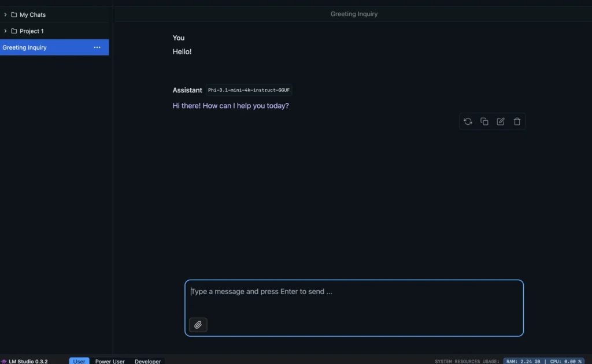The height and width of the screenshot is (364, 592).
Task: Click the Phi-3.1-mini-4k-instruct-GGUF model badge
Action: coord(249,90)
